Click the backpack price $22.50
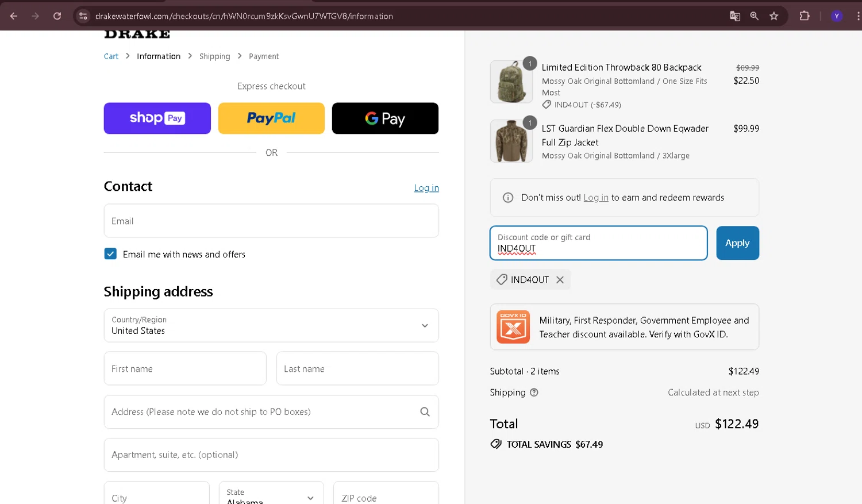The height and width of the screenshot is (504, 862). [746, 81]
